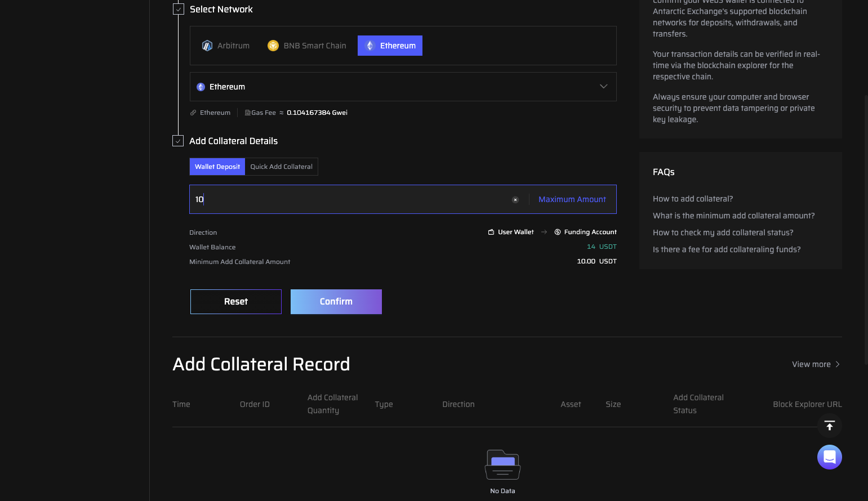Click the minimum amount 10.00 USDT value
Viewport: 868px width, 501px height.
tap(597, 261)
